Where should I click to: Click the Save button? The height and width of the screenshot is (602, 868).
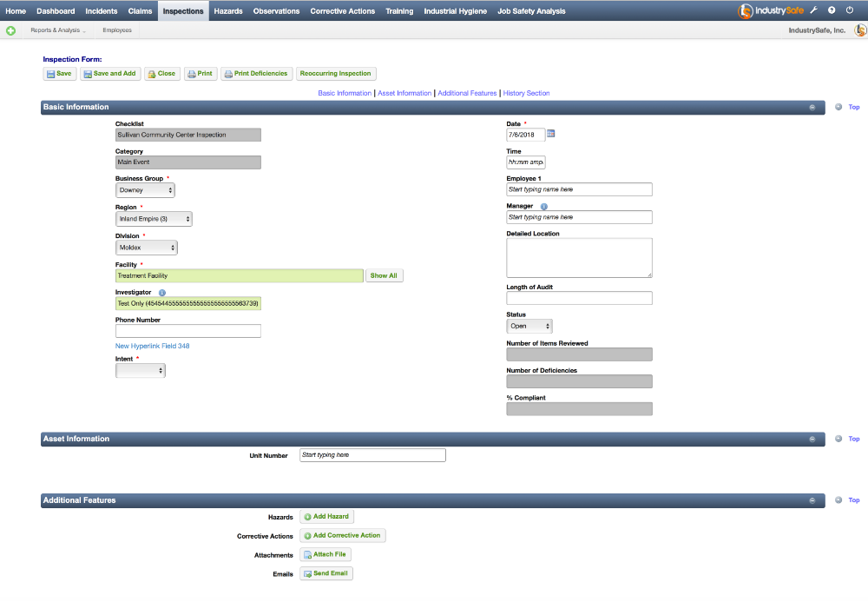coord(59,74)
